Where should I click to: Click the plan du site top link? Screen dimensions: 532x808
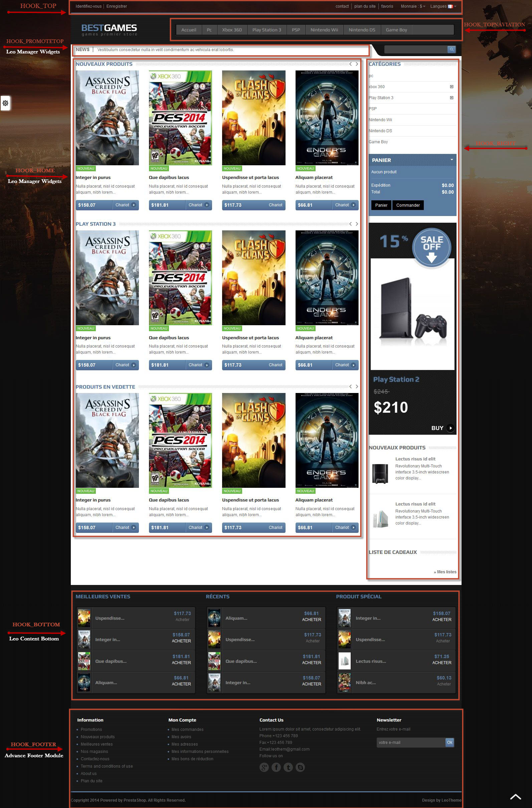tap(365, 6)
